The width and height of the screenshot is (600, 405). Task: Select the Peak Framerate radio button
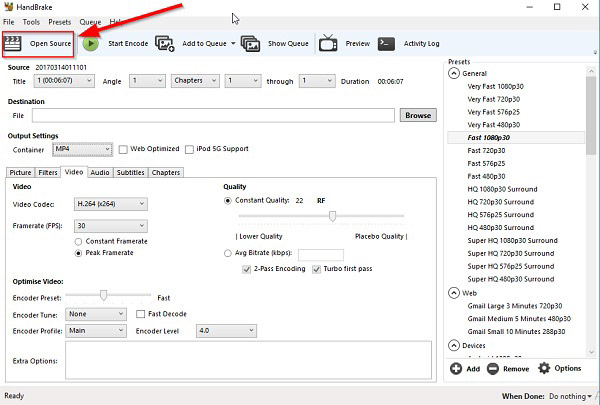[x=78, y=253]
